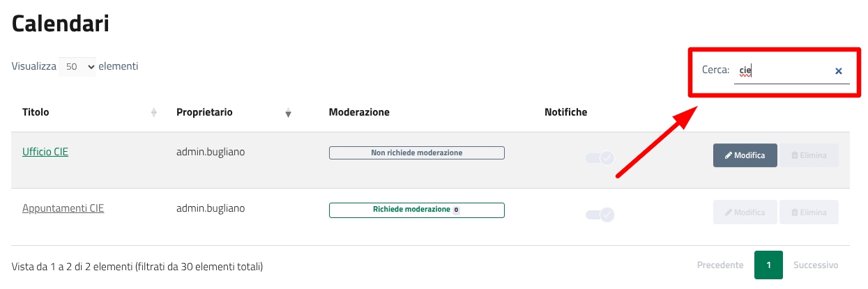The image size is (868, 289).
Task: Sort table by Titolo column arrows
Action: click(x=154, y=112)
